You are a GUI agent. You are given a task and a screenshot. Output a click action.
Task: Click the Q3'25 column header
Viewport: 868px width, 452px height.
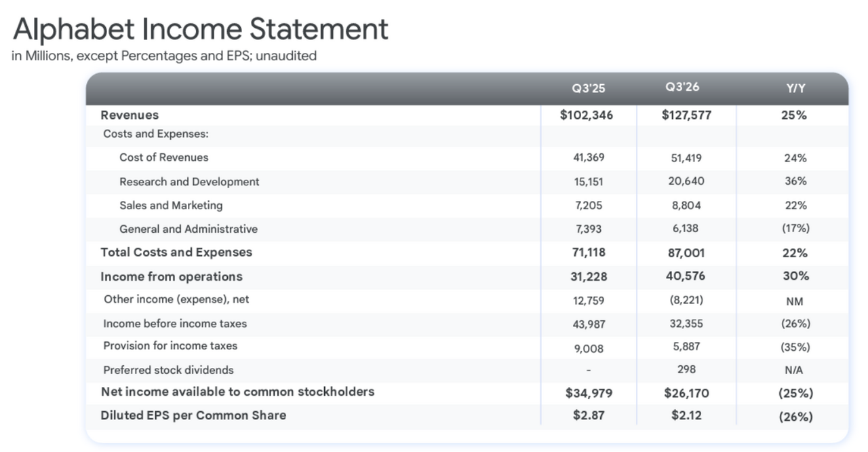(588, 89)
